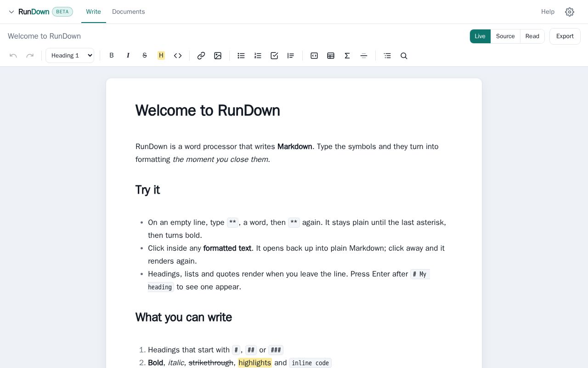Image resolution: width=588 pixels, height=368 pixels.
Task: Click the Redo arrow icon
Action: tap(30, 56)
